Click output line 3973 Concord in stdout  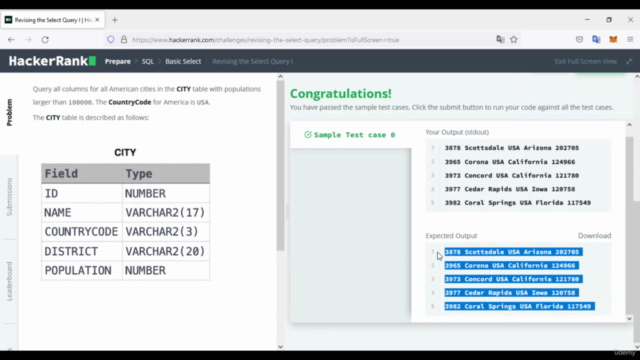pyautogui.click(x=511, y=176)
